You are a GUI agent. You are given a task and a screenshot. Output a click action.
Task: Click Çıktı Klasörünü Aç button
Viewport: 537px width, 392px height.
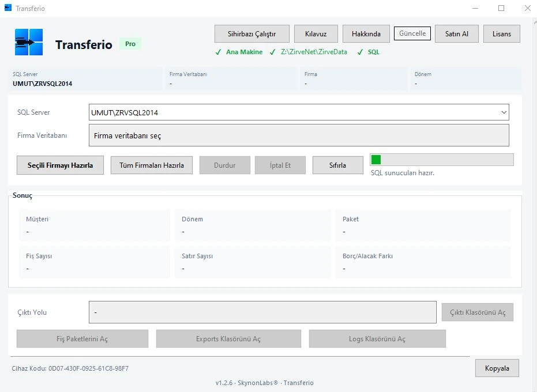pos(478,312)
